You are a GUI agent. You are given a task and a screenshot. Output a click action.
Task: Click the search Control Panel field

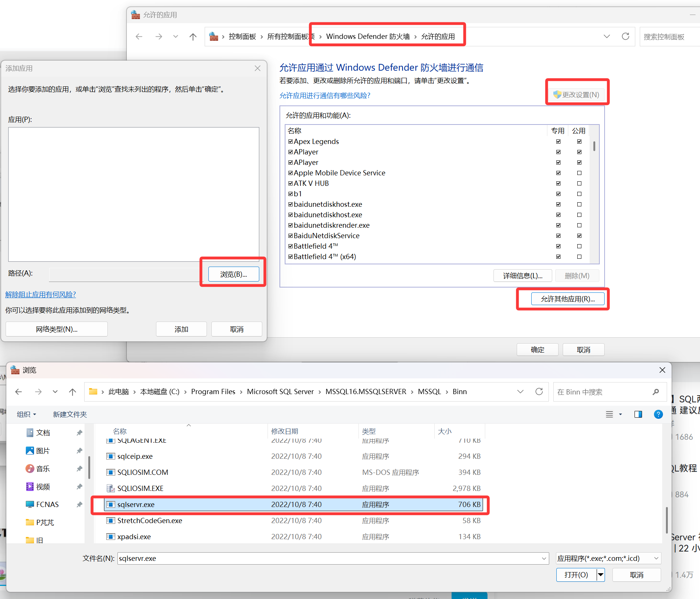670,37
